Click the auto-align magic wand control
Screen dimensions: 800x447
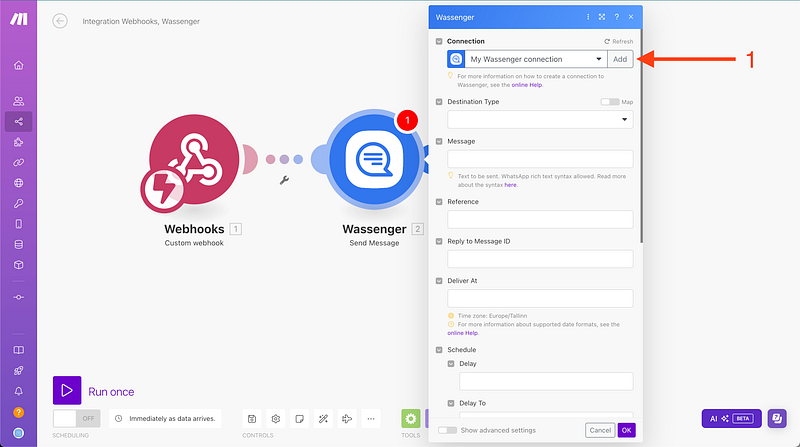[x=323, y=418]
